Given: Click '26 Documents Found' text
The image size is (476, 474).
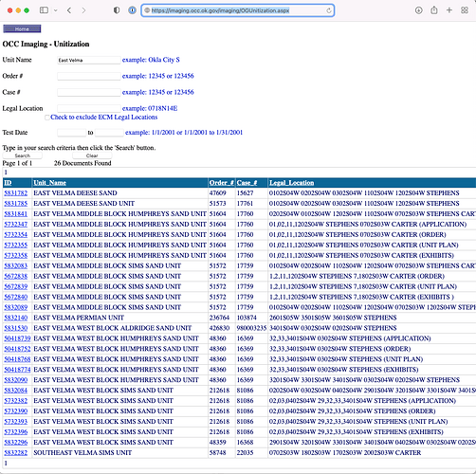Looking at the screenshot, I should point(82,163).
